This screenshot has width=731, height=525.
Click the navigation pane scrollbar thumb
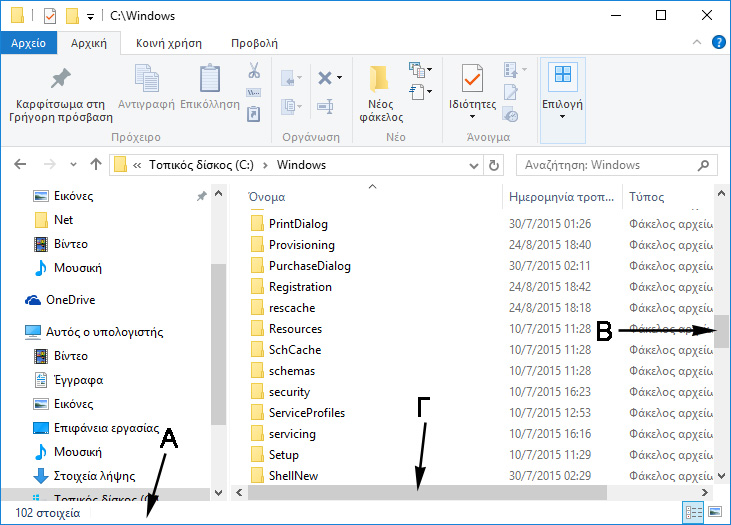click(218, 344)
